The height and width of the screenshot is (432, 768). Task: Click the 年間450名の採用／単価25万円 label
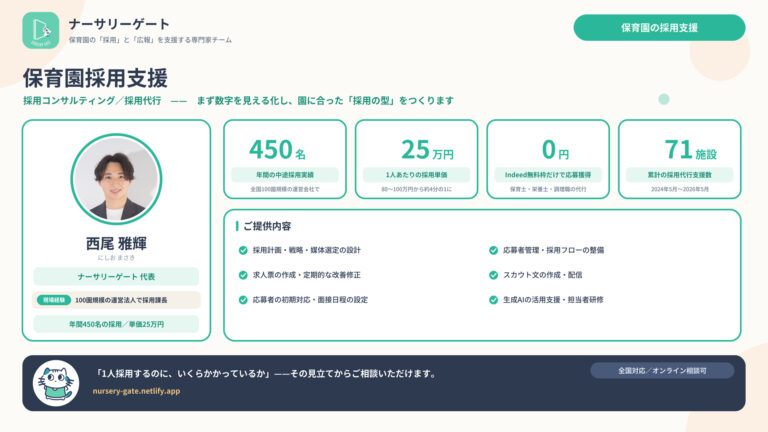pos(116,324)
